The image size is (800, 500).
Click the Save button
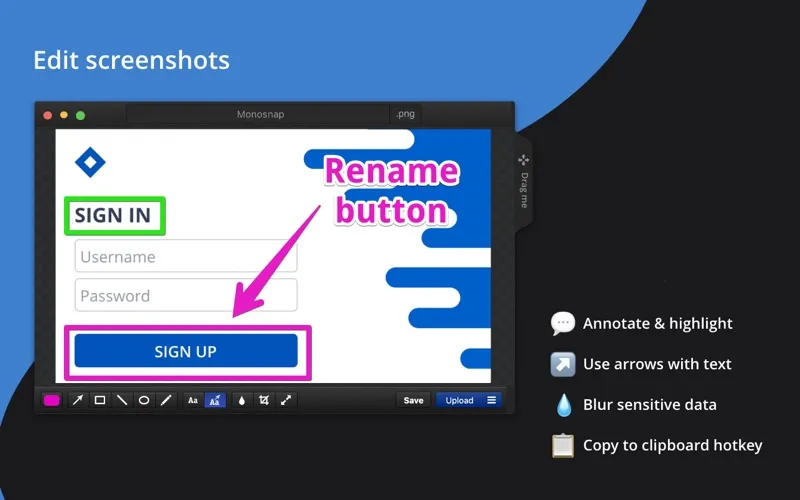(413, 401)
